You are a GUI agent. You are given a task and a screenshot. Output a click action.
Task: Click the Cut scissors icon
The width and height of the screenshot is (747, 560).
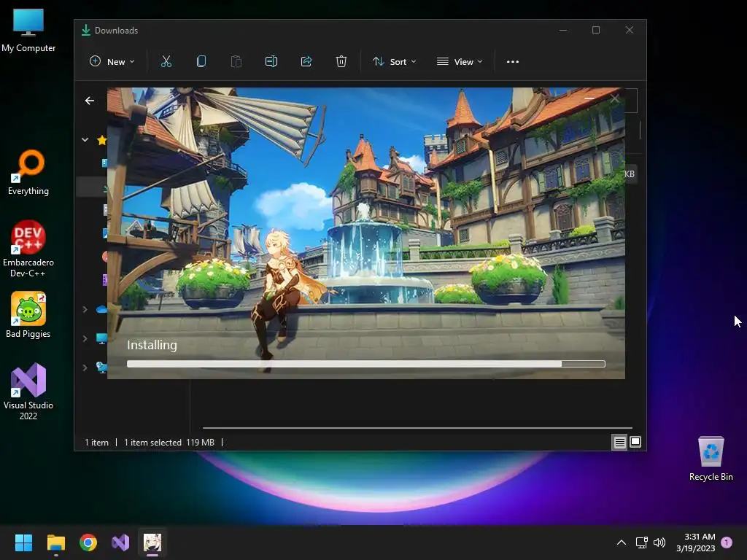[x=166, y=61]
